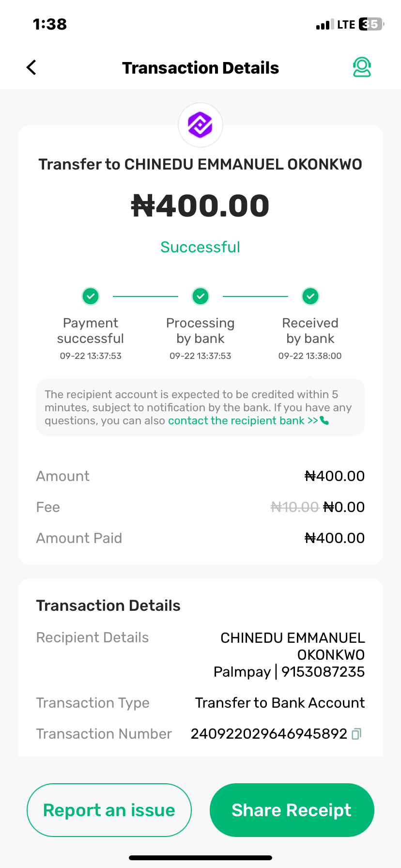Tap the green phone call icon
The width and height of the screenshot is (401, 868).
(x=324, y=420)
